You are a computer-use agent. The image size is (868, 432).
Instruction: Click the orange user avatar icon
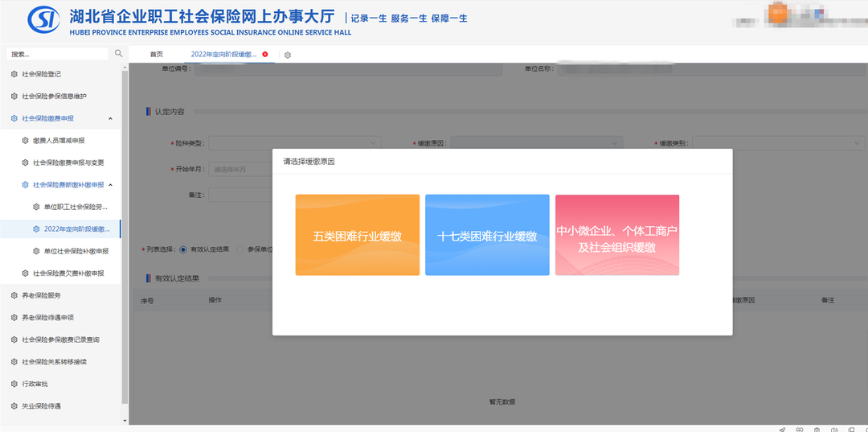(777, 13)
